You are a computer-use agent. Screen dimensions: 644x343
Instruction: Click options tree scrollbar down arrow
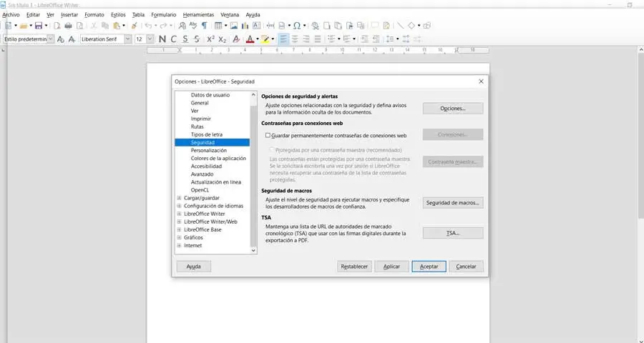tap(253, 250)
